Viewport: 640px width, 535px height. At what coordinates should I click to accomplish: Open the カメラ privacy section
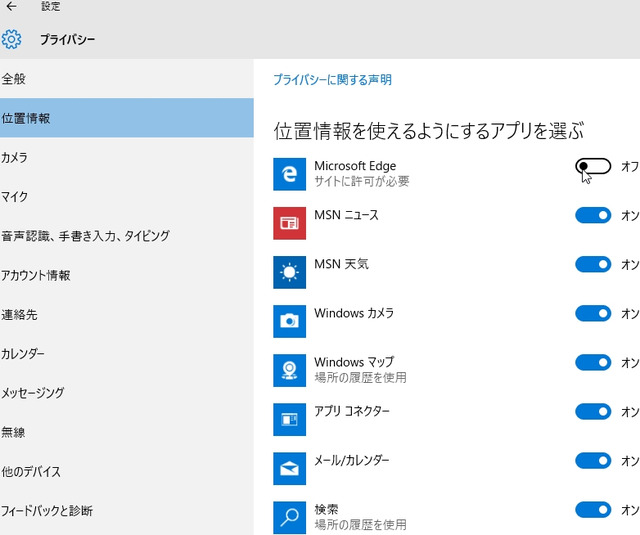127,157
